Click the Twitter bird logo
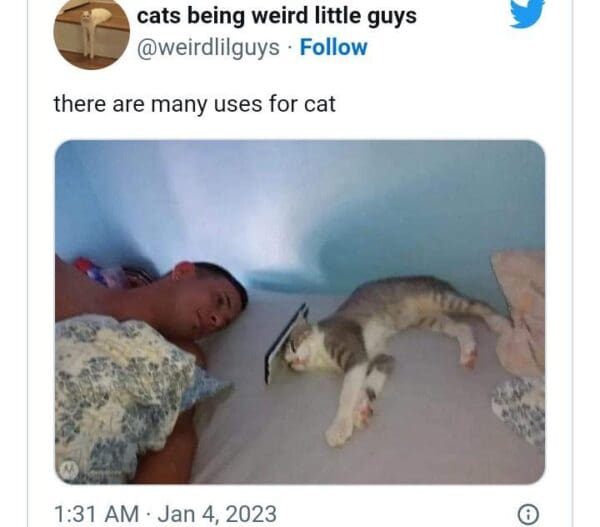Image resolution: width=600 pixels, height=527 pixels. pos(527,13)
